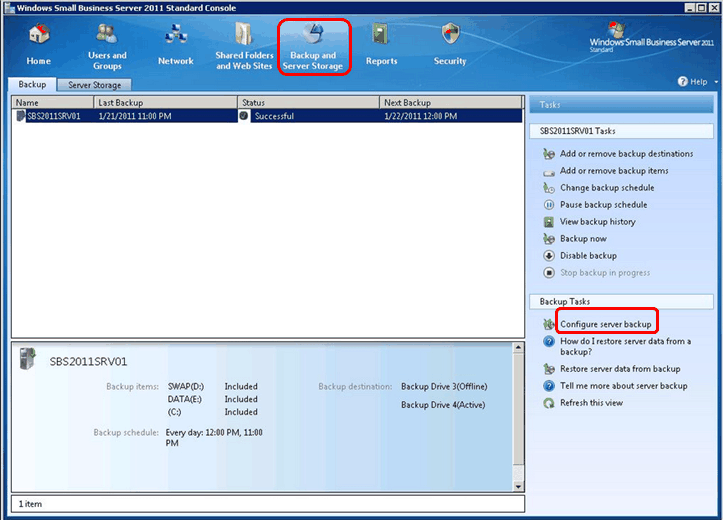Click Add or remove backup items link

(x=614, y=171)
